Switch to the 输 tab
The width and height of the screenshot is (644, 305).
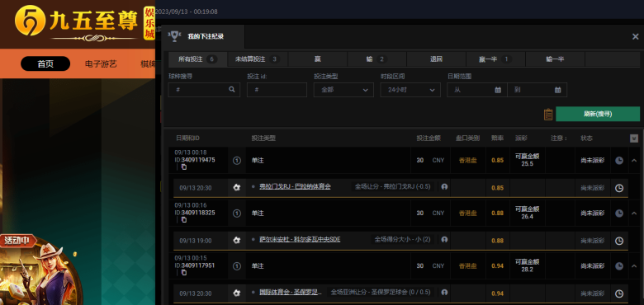(x=377, y=59)
